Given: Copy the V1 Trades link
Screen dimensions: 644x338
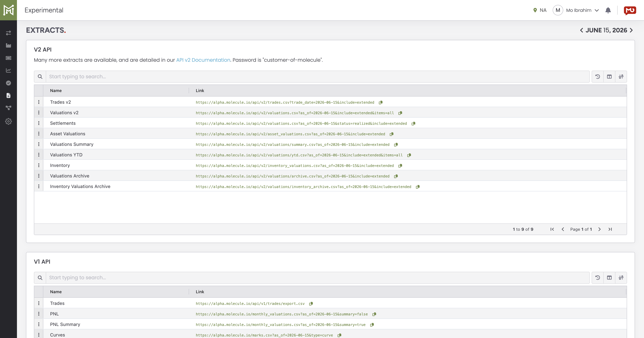Looking at the screenshot, I should [311, 304].
